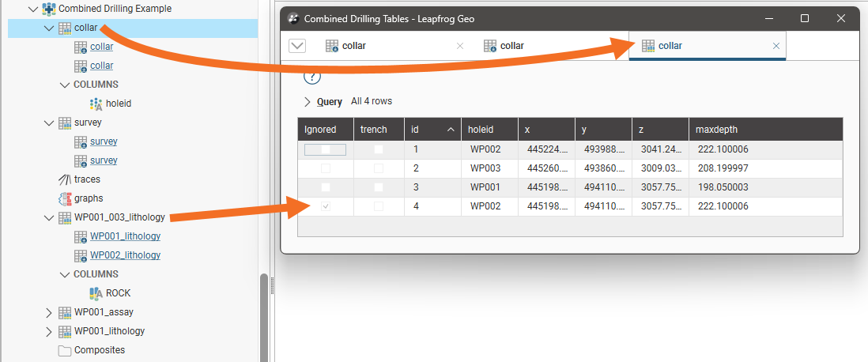Screen dimensions: 868x362
Task: Collapse the survey tree node
Action: [x=49, y=123]
